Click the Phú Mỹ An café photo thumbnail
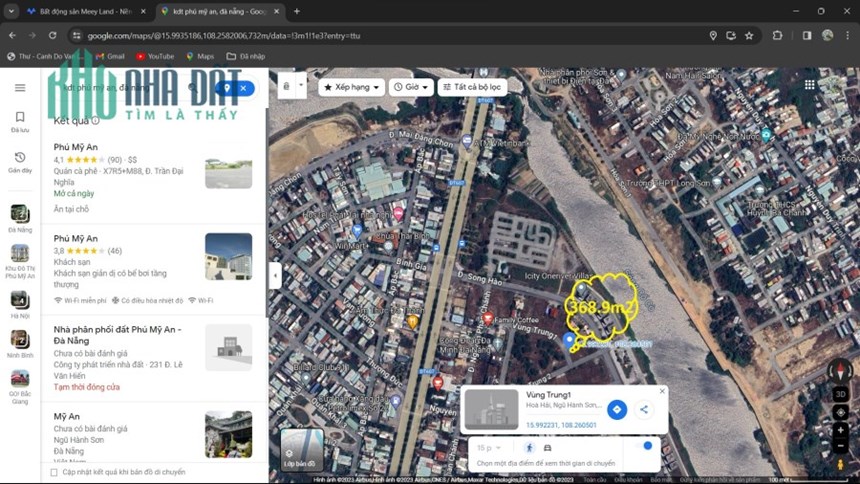 point(229,173)
